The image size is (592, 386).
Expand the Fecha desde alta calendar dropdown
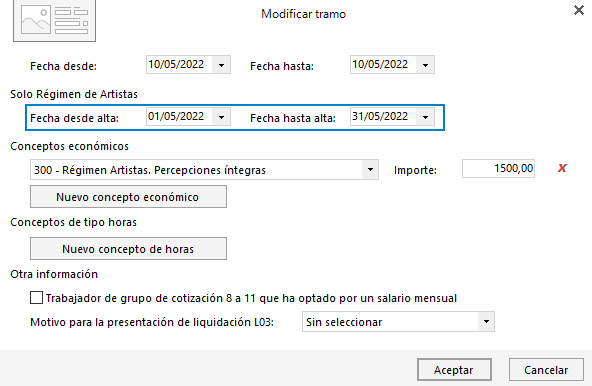click(222, 117)
